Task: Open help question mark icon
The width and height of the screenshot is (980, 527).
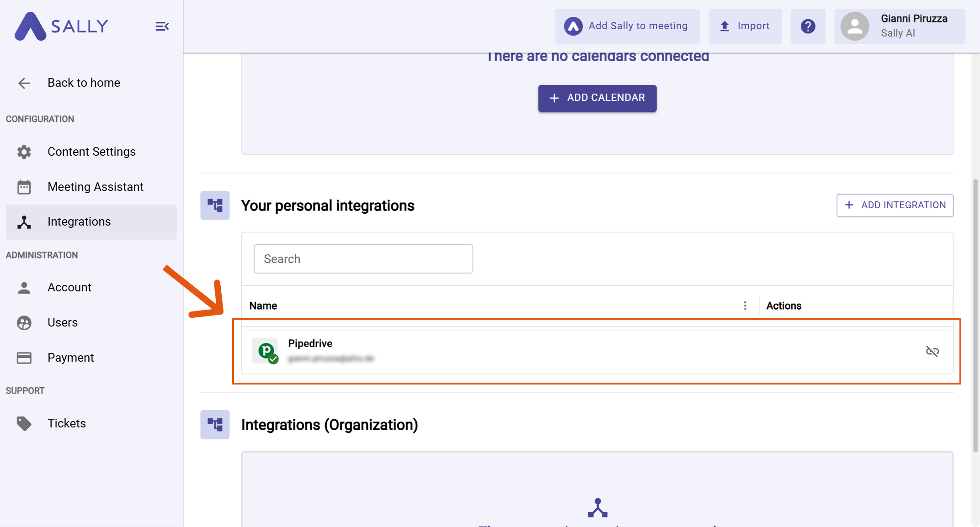Action: tap(808, 26)
